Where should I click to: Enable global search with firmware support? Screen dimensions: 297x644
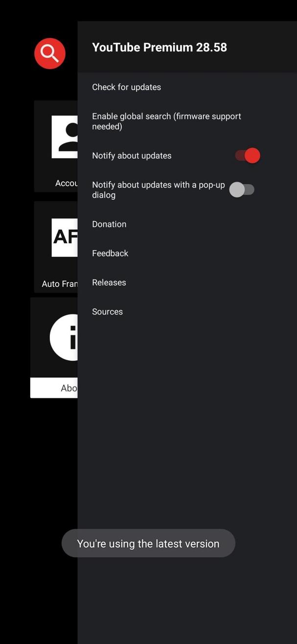[x=166, y=121]
